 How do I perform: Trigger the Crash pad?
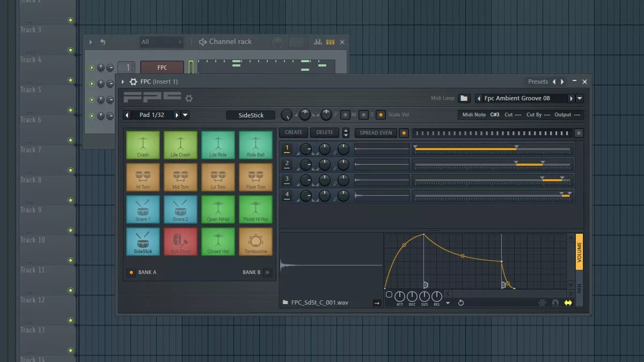143,145
